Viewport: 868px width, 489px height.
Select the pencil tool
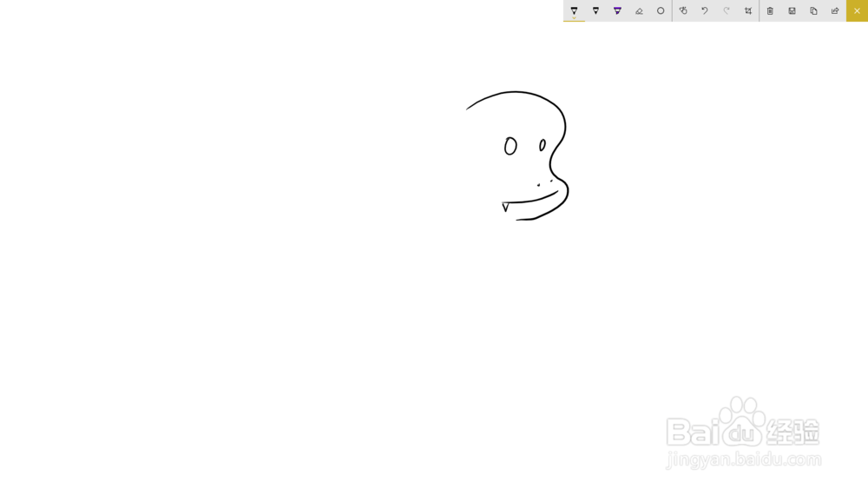[x=595, y=10]
